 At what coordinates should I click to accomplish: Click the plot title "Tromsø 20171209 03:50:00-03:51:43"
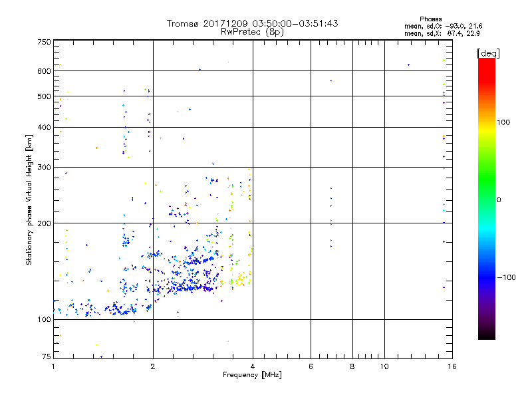click(252, 23)
